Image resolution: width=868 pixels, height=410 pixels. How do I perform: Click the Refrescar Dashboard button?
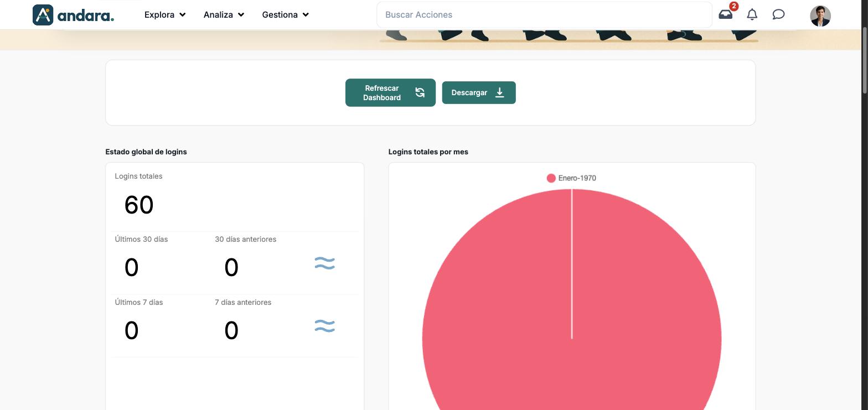click(x=390, y=92)
